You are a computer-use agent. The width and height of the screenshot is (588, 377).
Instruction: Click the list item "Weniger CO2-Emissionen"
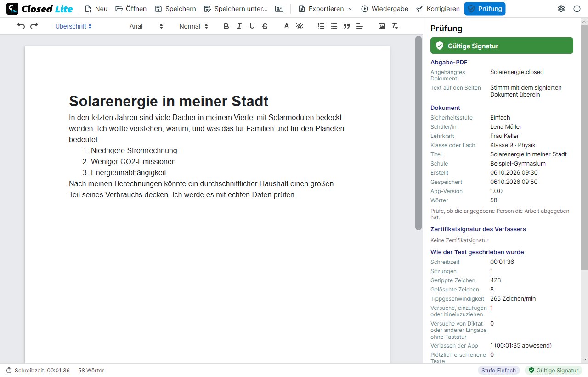(133, 161)
